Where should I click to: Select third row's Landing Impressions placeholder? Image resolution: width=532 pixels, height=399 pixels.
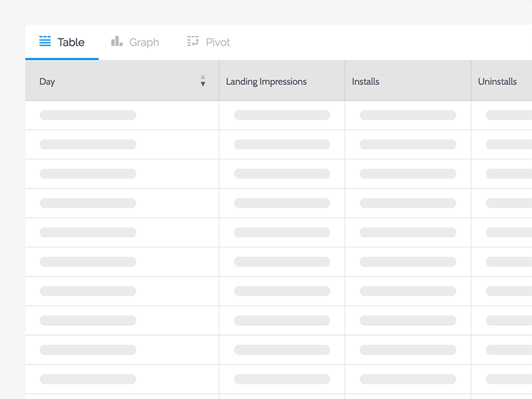282,174
